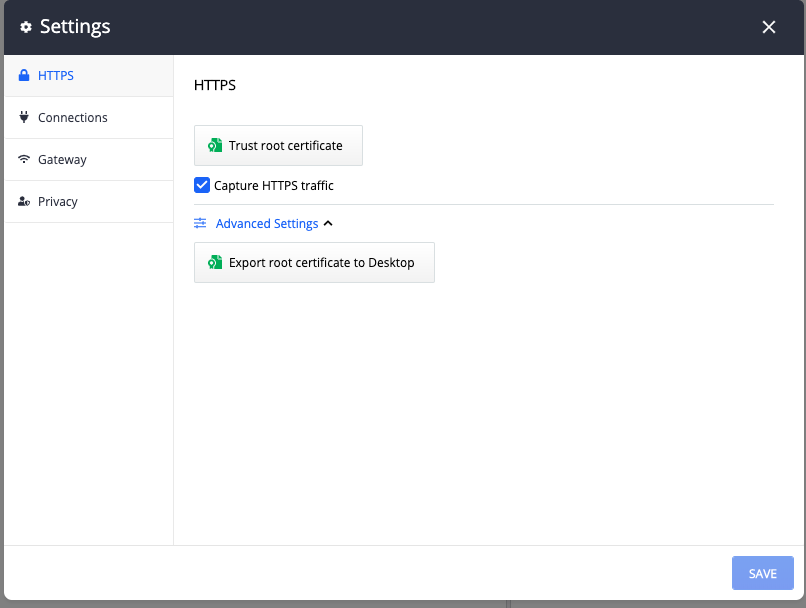Click the sliders icon beside Advanced Settings
This screenshot has height=608, width=806.
(x=200, y=224)
